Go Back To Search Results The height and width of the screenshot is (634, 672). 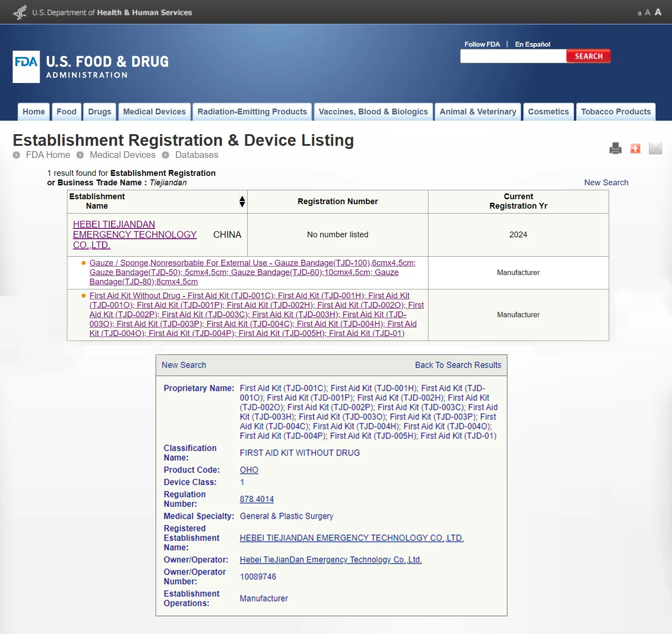tap(458, 365)
